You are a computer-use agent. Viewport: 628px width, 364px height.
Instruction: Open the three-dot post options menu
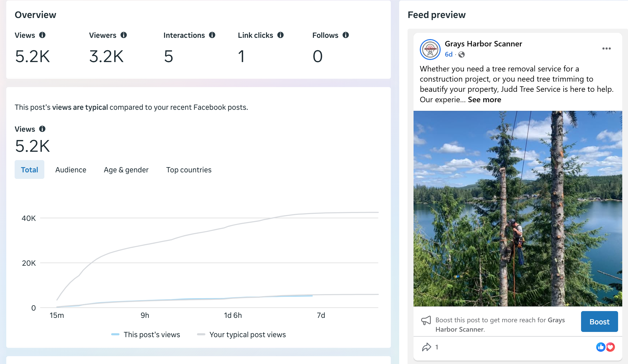coord(606,49)
